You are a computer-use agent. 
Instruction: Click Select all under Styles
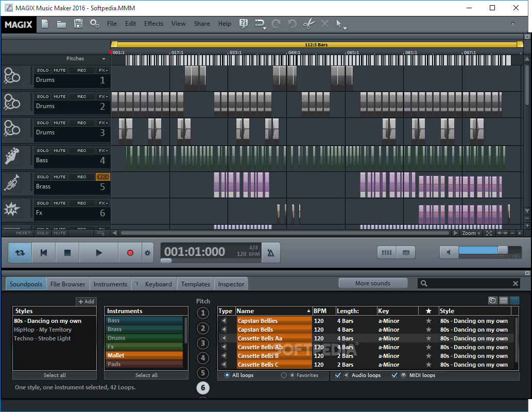[x=55, y=375]
